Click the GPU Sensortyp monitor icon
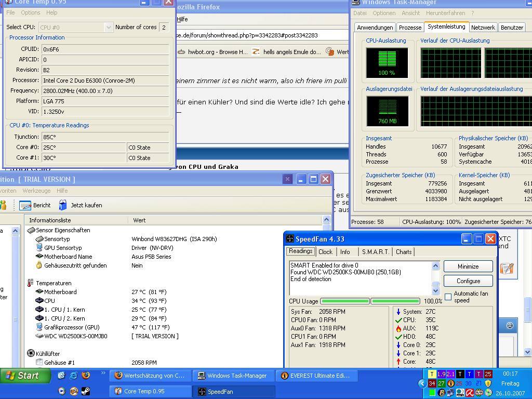 click(39, 247)
